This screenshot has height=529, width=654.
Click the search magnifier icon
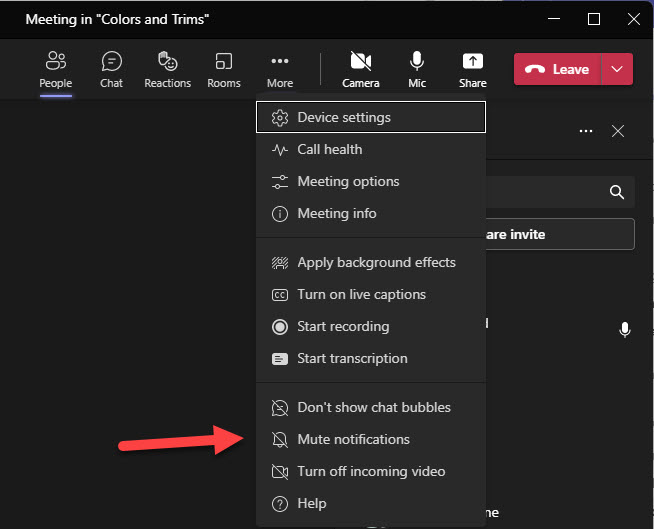pyautogui.click(x=617, y=192)
